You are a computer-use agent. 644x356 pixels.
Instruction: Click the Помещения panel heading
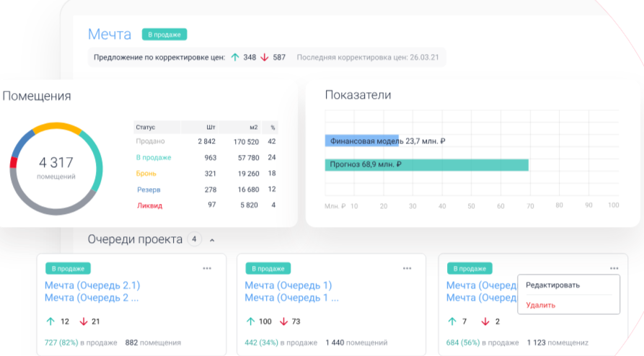(37, 96)
